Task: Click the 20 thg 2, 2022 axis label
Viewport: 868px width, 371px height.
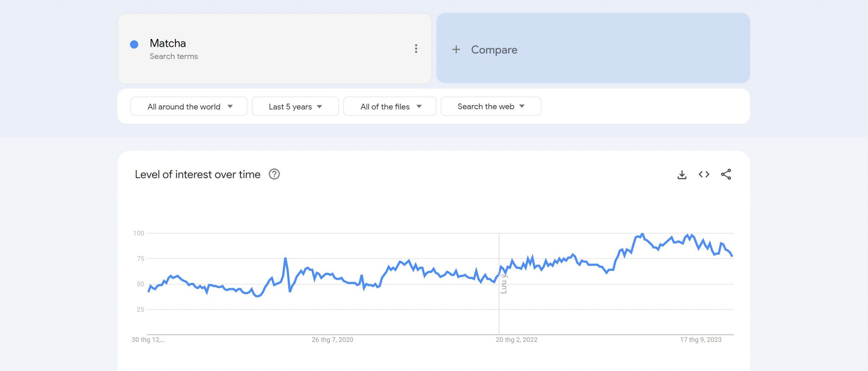Action: click(516, 339)
